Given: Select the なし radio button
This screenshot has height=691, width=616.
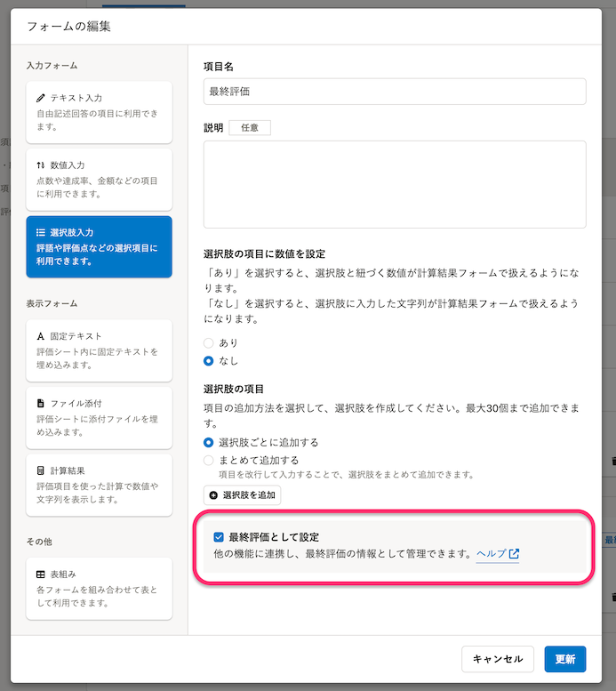Looking at the screenshot, I should (x=208, y=361).
